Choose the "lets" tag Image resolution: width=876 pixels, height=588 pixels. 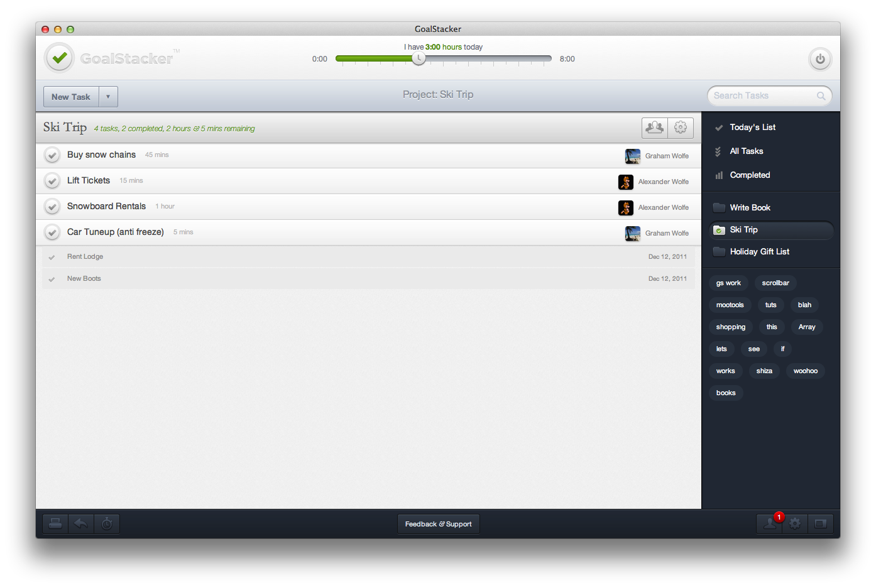pos(721,349)
